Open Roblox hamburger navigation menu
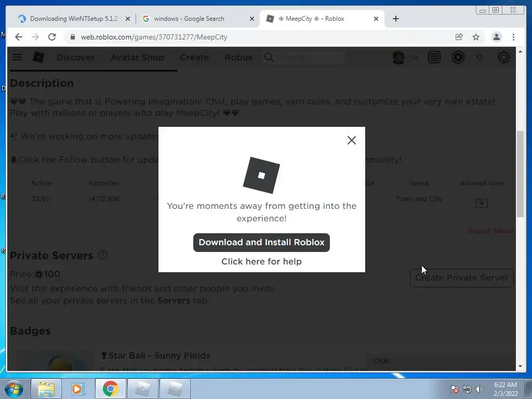Screen dimensions: 532x399 point(17,57)
